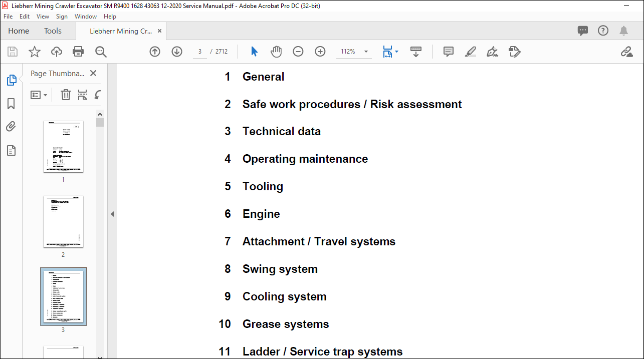Viewport: 644px width, 359px height.
Task: Open the zoom level 112% dropdown
Action: tap(366, 52)
